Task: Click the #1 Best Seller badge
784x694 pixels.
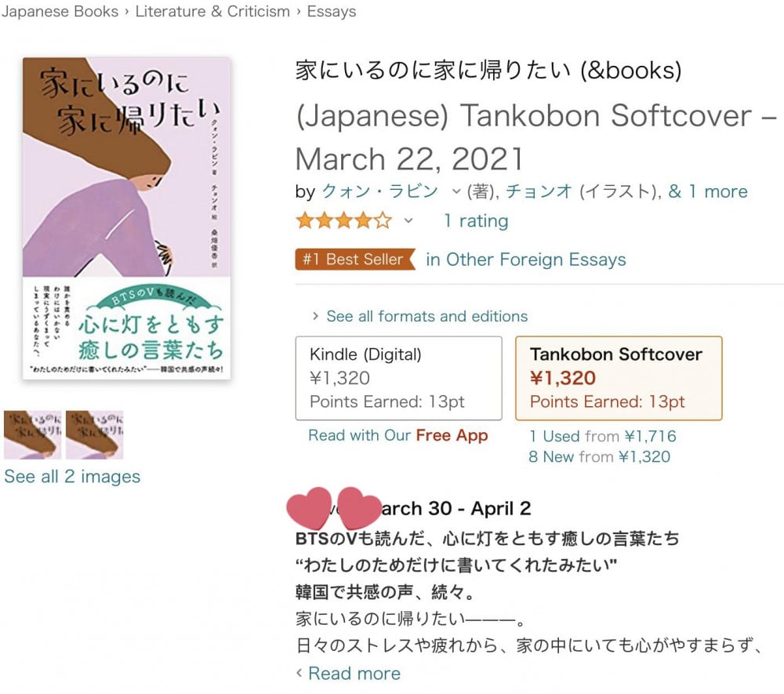Action: pyautogui.click(x=355, y=259)
